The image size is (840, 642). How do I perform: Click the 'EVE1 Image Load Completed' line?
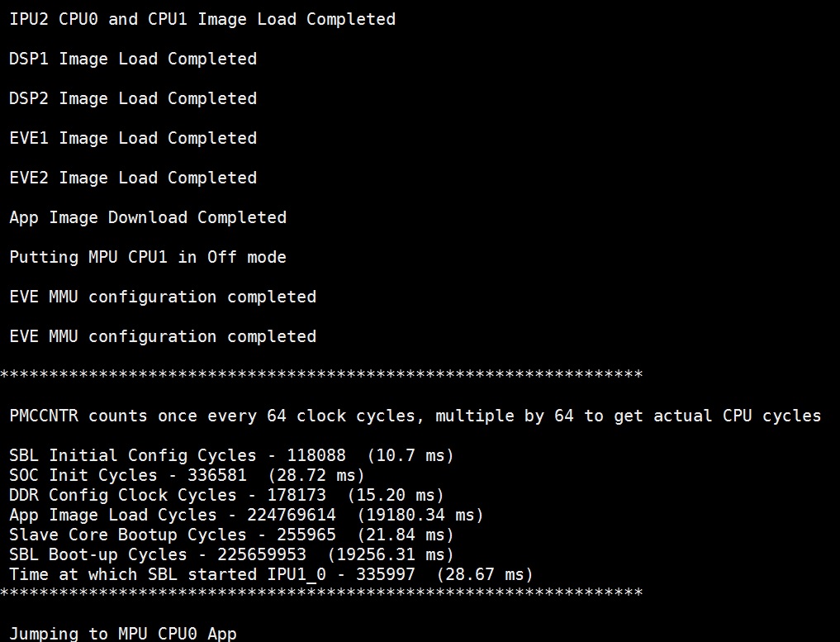tap(133, 138)
